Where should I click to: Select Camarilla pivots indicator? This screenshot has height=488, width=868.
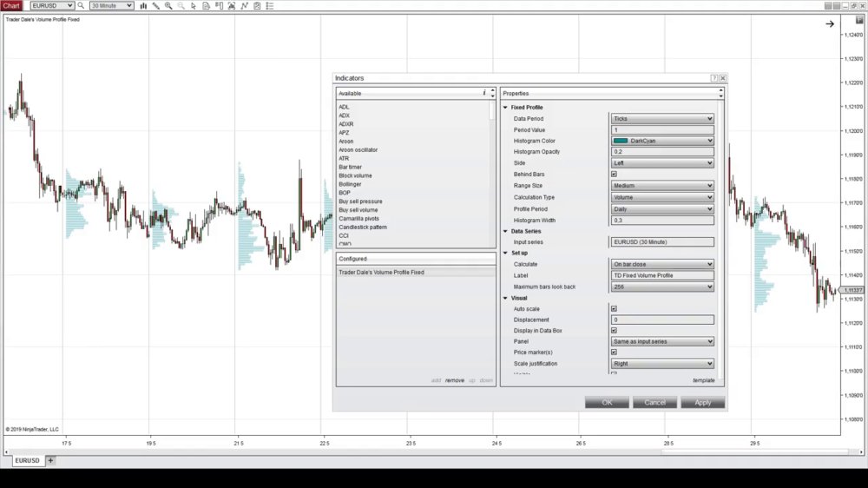(x=358, y=218)
